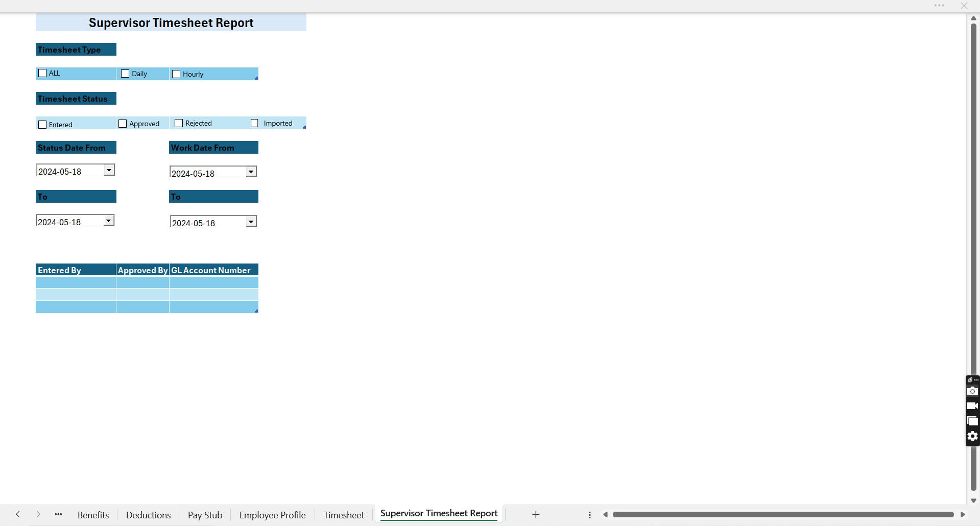The image size is (980, 526).
Task: Open the Work Date From date dropdown
Action: (x=251, y=172)
